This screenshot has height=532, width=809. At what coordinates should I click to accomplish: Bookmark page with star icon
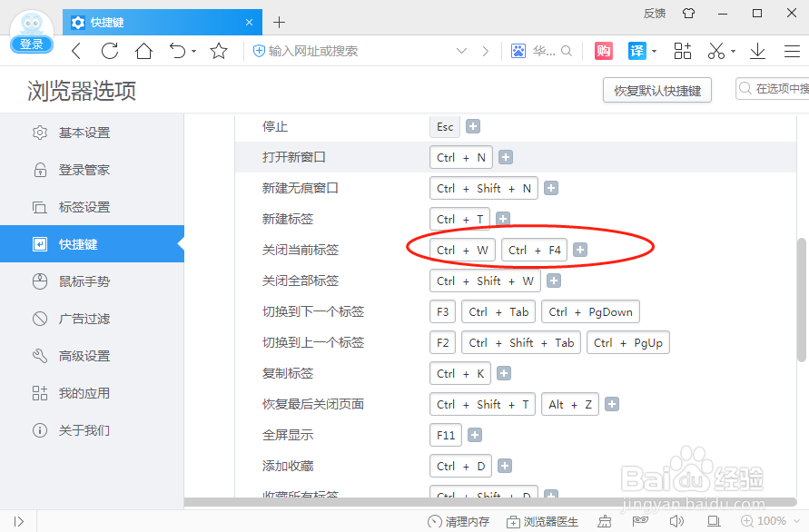(x=219, y=51)
